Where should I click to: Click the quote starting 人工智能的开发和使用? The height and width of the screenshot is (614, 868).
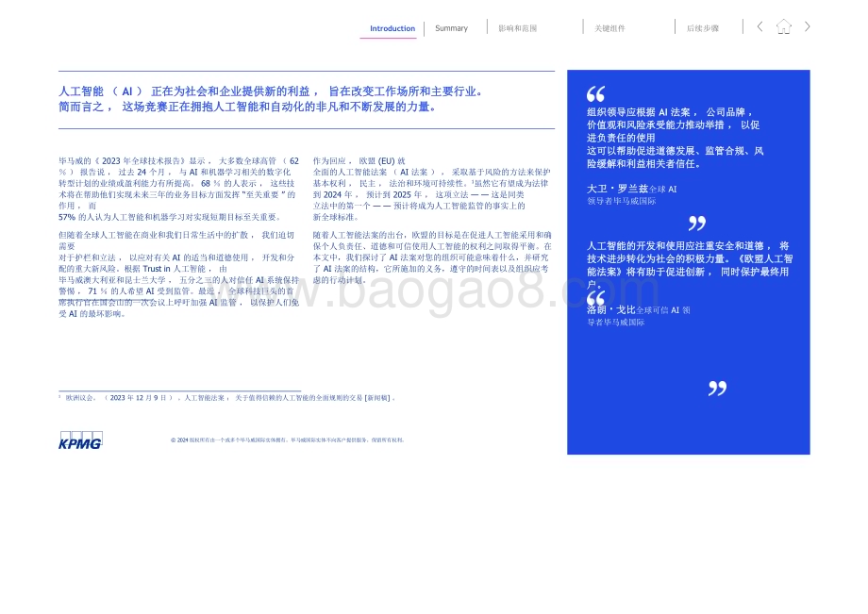pos(691,265)
